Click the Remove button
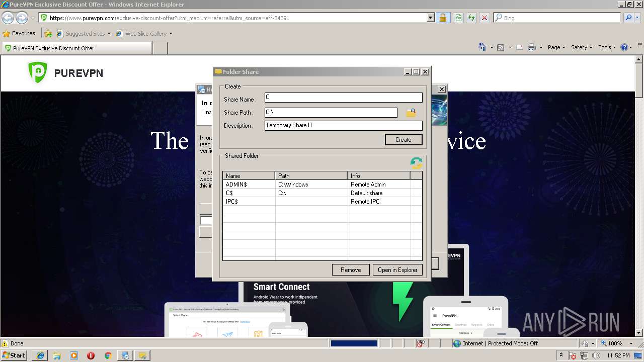The width and height of the screenshot is (644, 362). pos(351,270)
